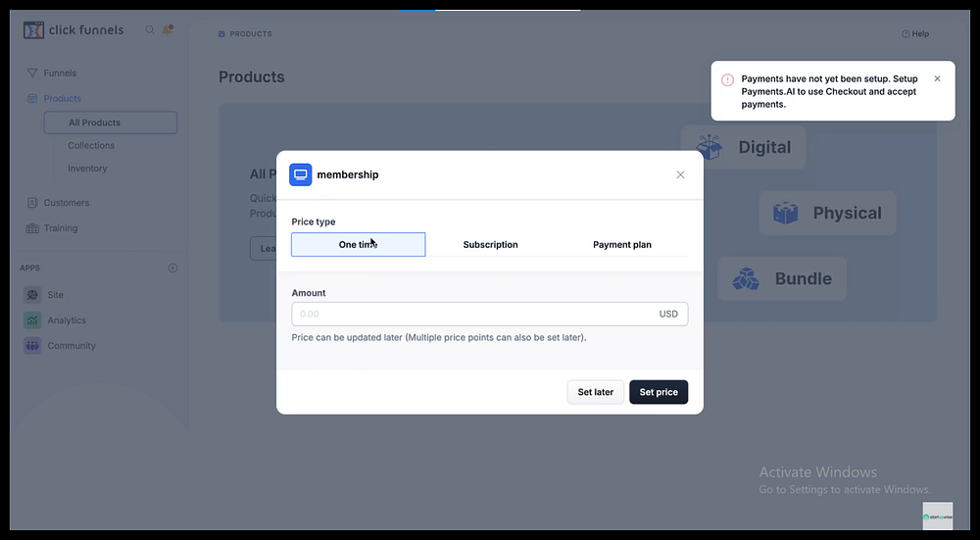Image resolution: width=980 pixels, height=540 pixels.
Task: Click the Bundle cubes icon
Action: tap(746, 278)
